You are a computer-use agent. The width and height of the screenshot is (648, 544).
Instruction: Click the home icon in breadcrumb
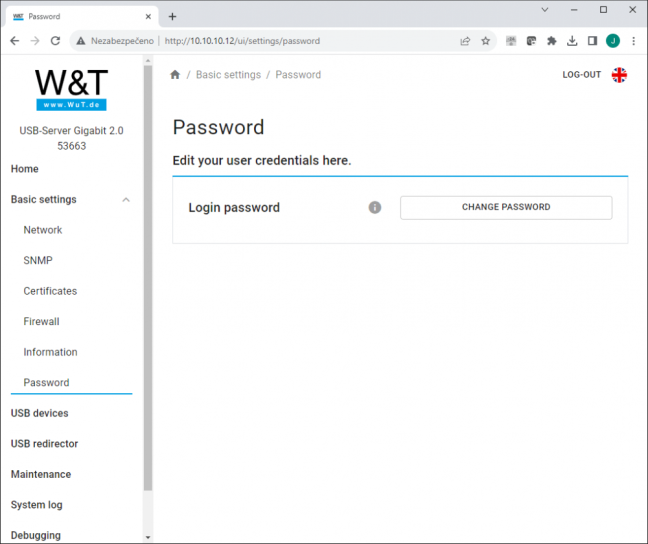click(175, 75)
